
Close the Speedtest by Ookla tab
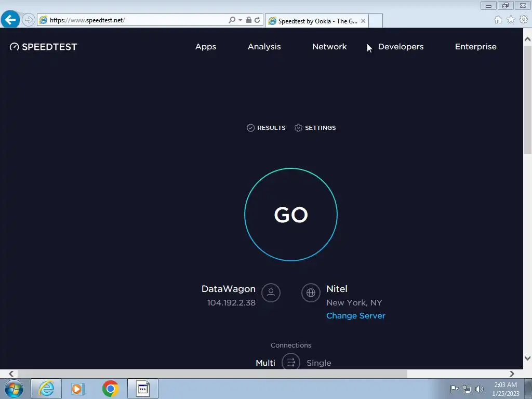(x=363, y=21)
